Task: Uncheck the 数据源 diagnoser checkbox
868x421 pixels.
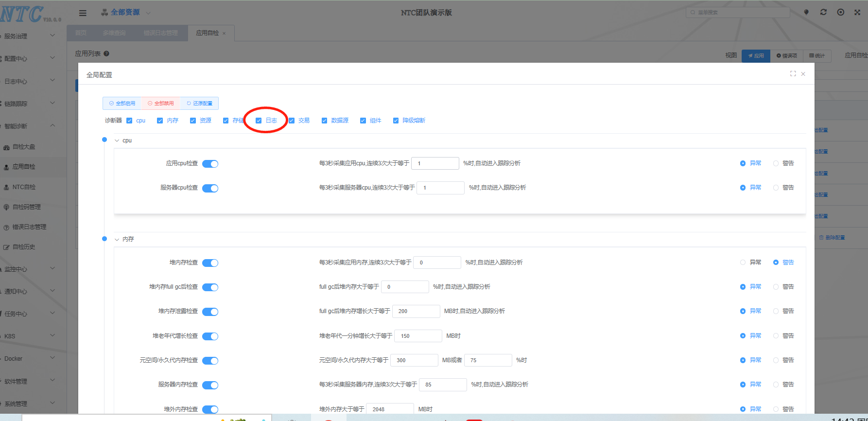Action: 324,121
